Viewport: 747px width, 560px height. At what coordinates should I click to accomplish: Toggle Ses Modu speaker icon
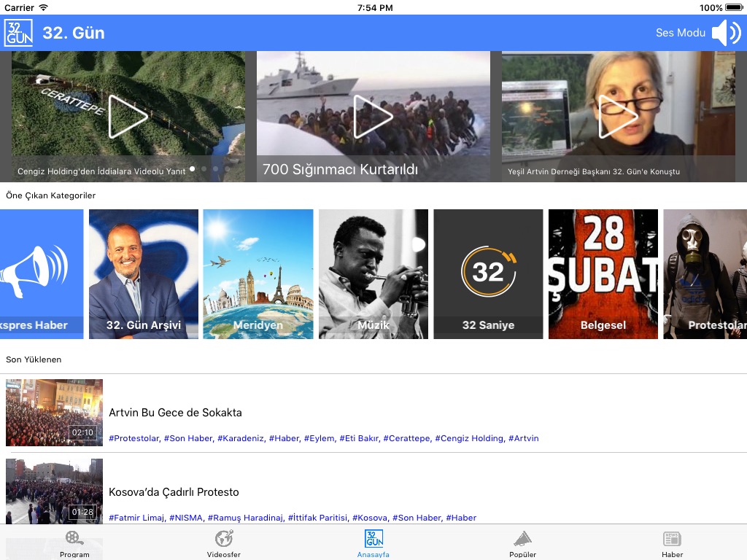[725, 33]
